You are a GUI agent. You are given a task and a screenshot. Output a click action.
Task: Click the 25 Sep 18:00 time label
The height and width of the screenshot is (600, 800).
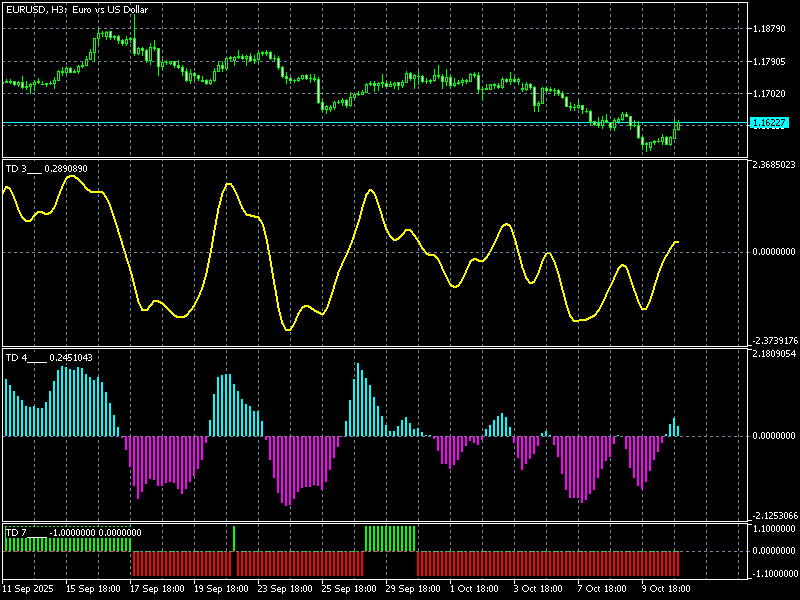(x=349, y=589)
